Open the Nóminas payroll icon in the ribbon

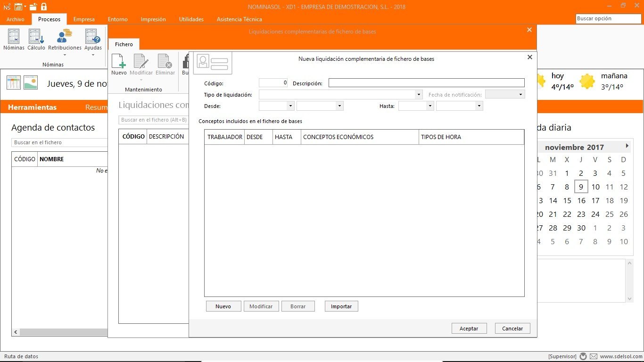pos(14,40)
